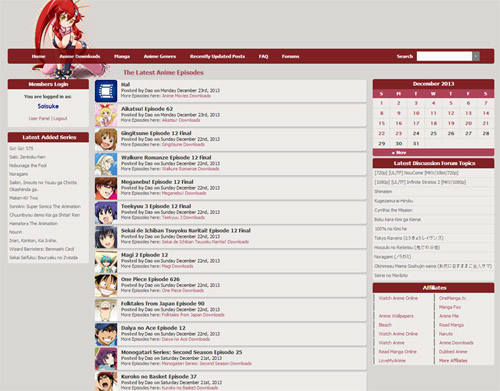Go to previous month Nov in calendar
Viewport: 500px width, 391px height.
(x=399, y=152)
